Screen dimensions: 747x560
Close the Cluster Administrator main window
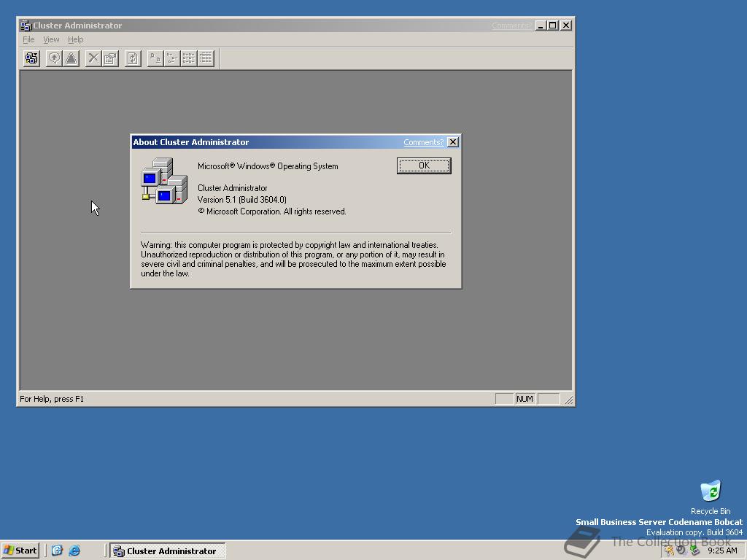pyautogui.click(x=566, y=26)
